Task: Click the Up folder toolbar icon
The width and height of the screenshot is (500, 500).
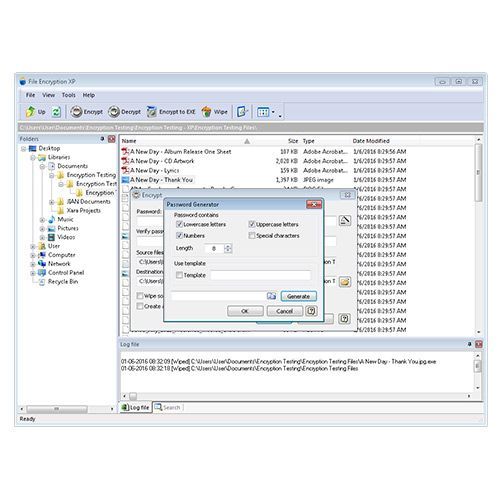Action: [x=30, y=112]
